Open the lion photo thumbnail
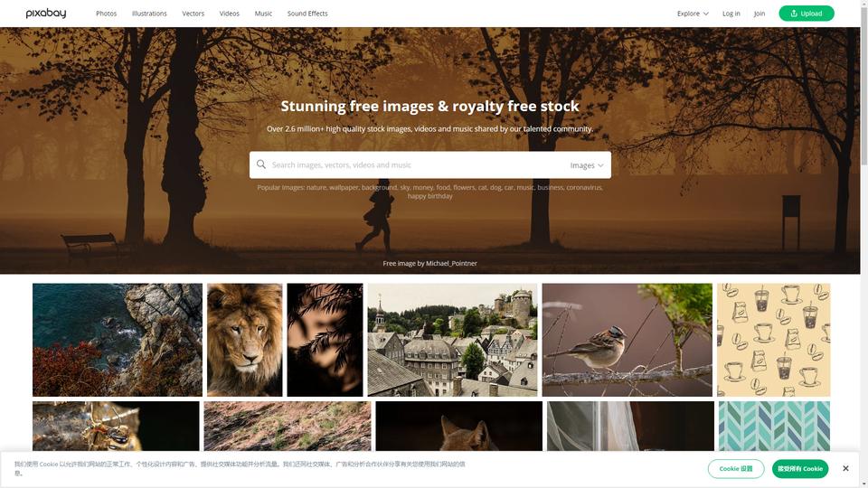868x488 pixels. click(x=245, y=340)
